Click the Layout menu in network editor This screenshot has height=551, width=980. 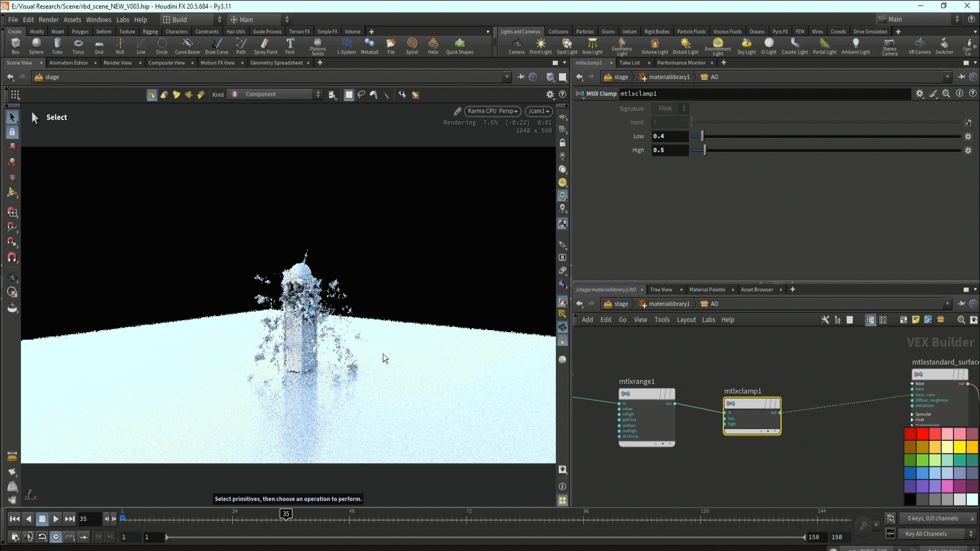(x=686, y=320)
